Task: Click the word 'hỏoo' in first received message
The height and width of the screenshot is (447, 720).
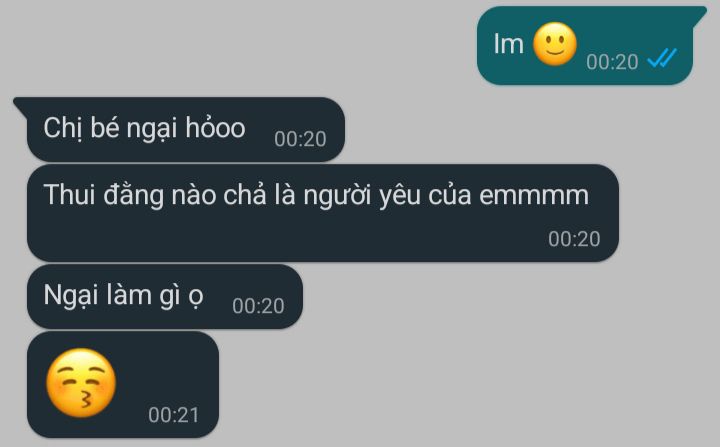Action: [x=215, y=127]
